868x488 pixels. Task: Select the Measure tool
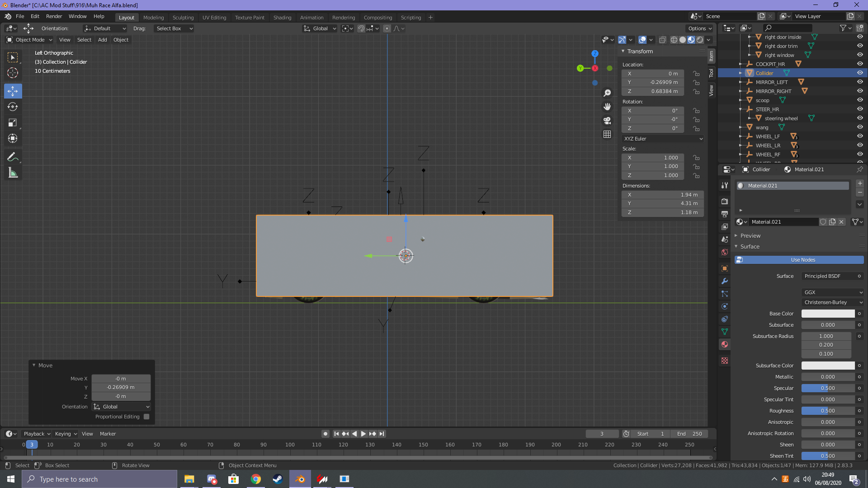[x=13, y=173]
